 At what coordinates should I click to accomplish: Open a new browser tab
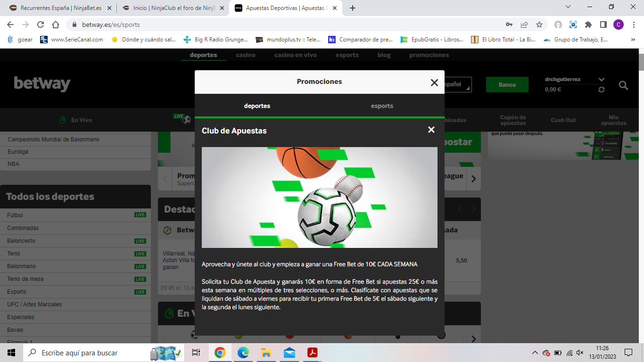point(352,8)
